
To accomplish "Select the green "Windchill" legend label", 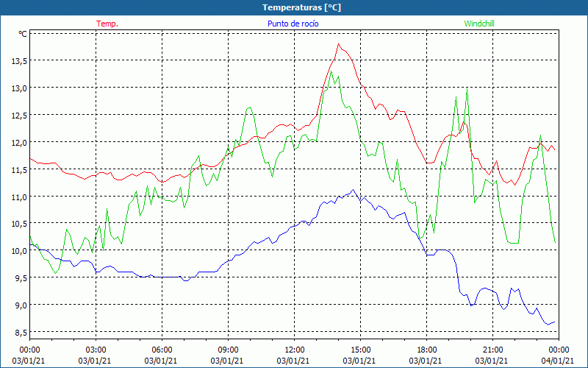I will pos(479,24).
